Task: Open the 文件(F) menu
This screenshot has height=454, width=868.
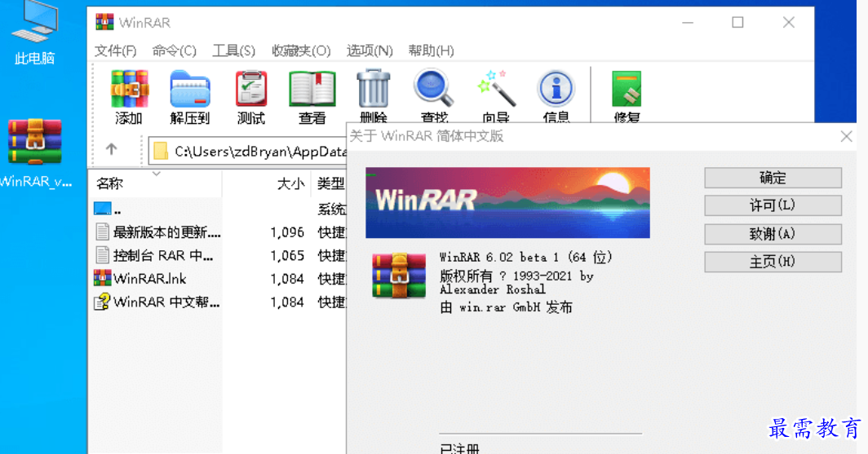Action: click(115, 51)
